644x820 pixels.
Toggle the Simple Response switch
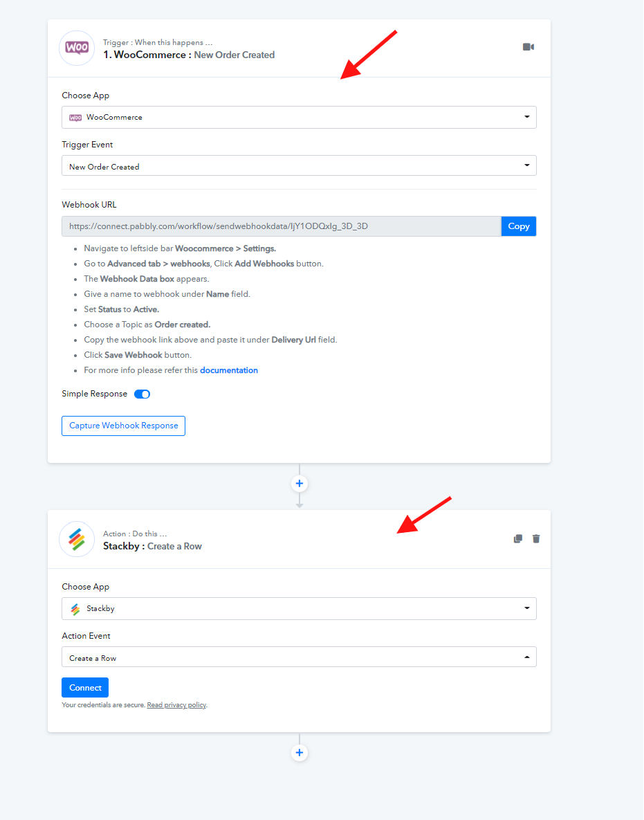[142, 394]
